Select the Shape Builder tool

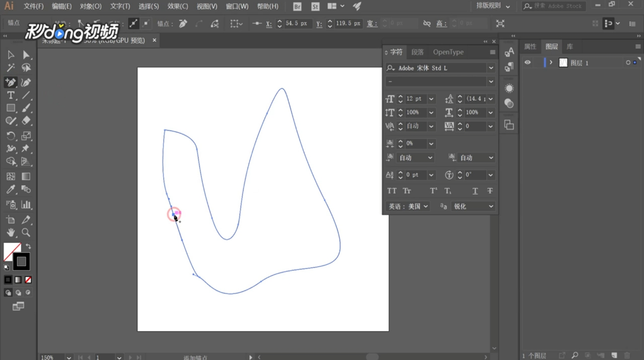click(x=11, y=161)
